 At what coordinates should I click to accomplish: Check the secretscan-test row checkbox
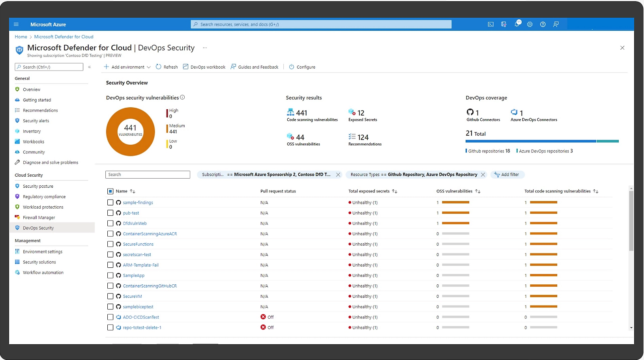[x=110, y=255]
